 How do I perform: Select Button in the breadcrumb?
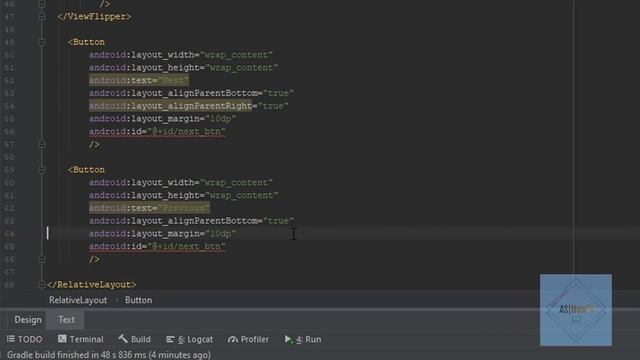pyautogui.click(x=138, y=300)
